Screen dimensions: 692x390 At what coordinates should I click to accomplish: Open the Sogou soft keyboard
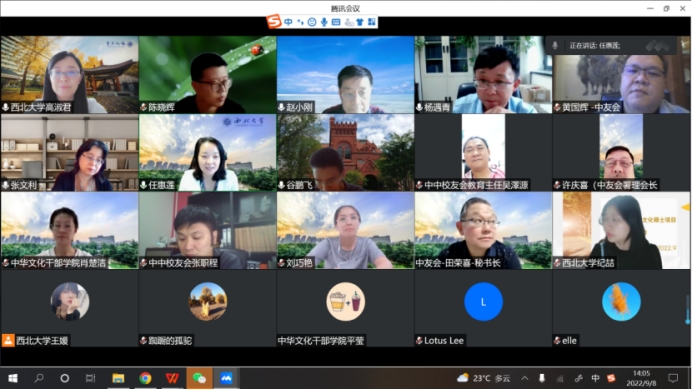pyautogui.click(x=336, y=22)
